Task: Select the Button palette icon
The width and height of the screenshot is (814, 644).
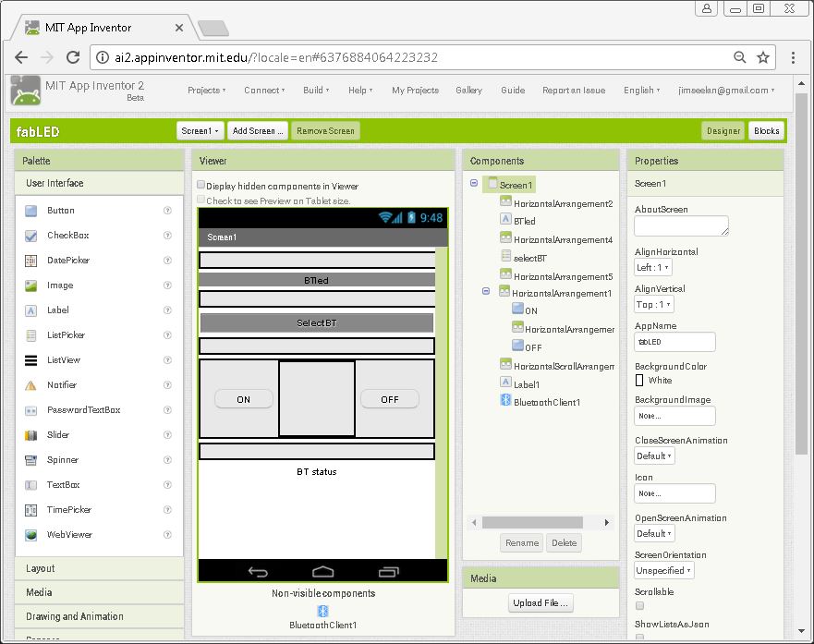Action: pyautogui.click(x=31, y=211)
